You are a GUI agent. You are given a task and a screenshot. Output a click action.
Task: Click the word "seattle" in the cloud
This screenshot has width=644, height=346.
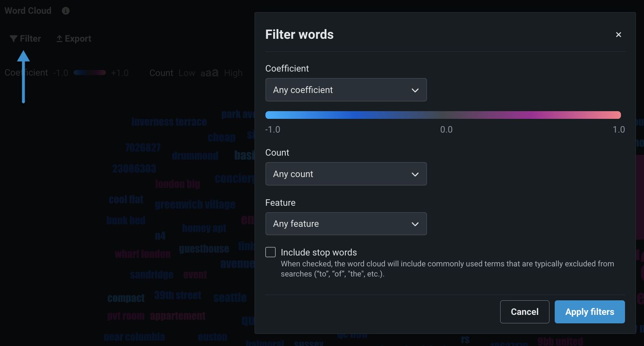coord(229,298)
